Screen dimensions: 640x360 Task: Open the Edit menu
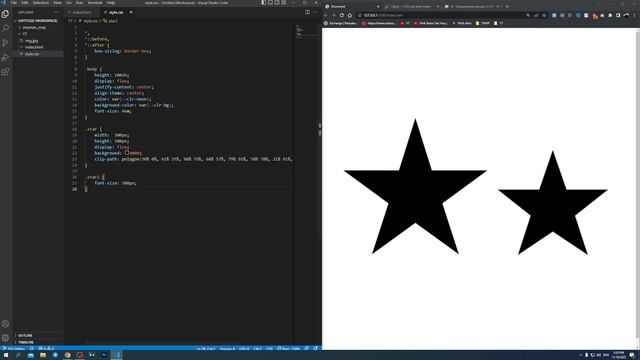click(24, 2)
